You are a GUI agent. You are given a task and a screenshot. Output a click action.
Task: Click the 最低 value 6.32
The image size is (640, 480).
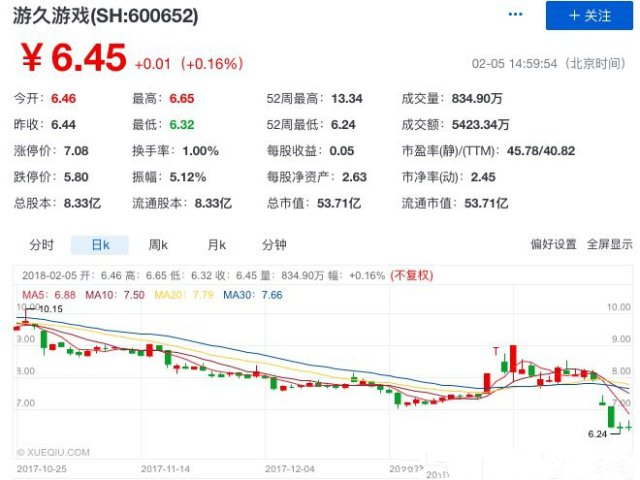click(x=182, y=125)
